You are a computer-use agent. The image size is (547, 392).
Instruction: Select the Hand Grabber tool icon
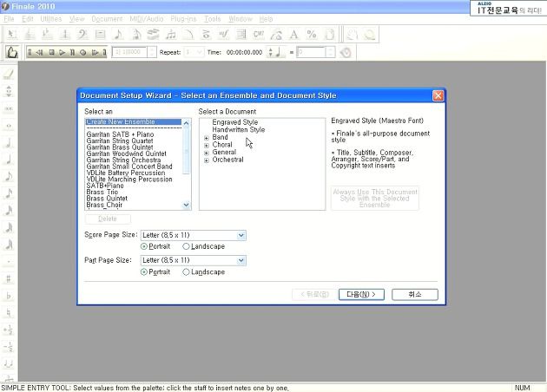tap(352, 35)
